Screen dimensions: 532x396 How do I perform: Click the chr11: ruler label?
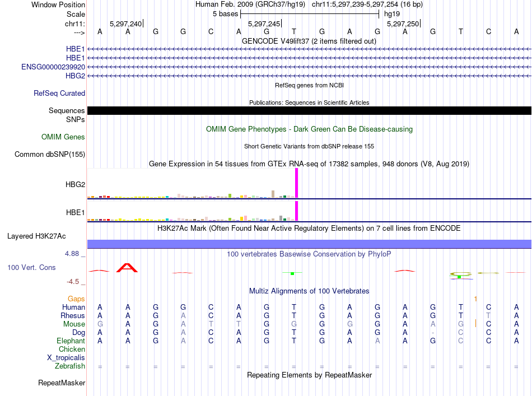click(x=75, y=24)
